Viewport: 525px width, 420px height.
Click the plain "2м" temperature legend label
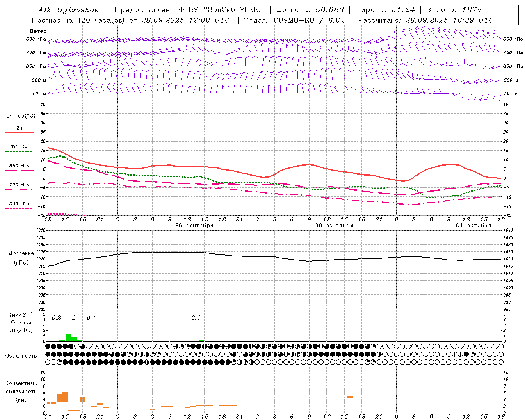[19, 128]
